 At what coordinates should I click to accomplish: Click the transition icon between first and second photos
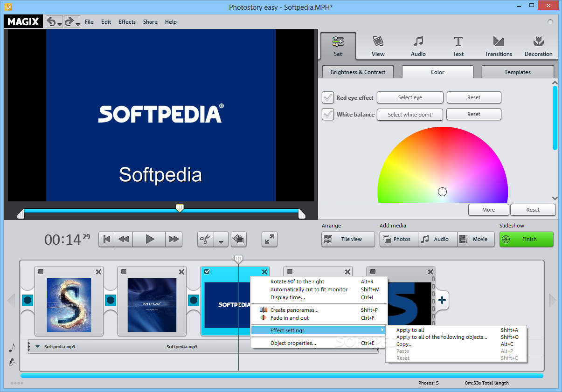[111, 300]
